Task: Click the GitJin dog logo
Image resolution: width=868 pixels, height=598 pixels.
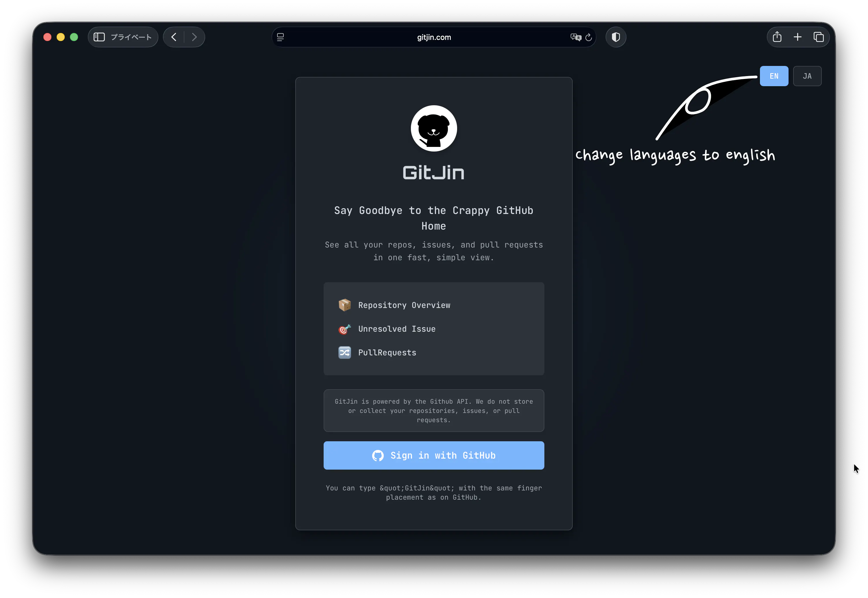Action: [x=434, y=128]
